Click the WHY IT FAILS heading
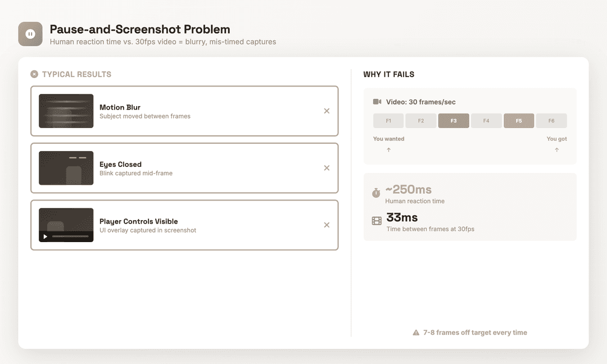607x364 pixels. 389,74
